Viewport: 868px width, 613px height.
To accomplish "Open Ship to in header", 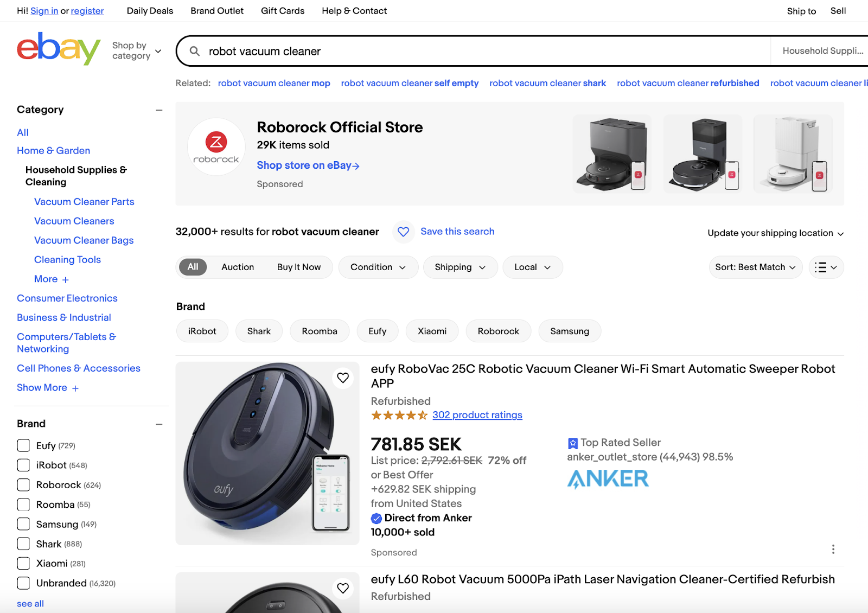I will pyautogui.click(x=801, y=11).
